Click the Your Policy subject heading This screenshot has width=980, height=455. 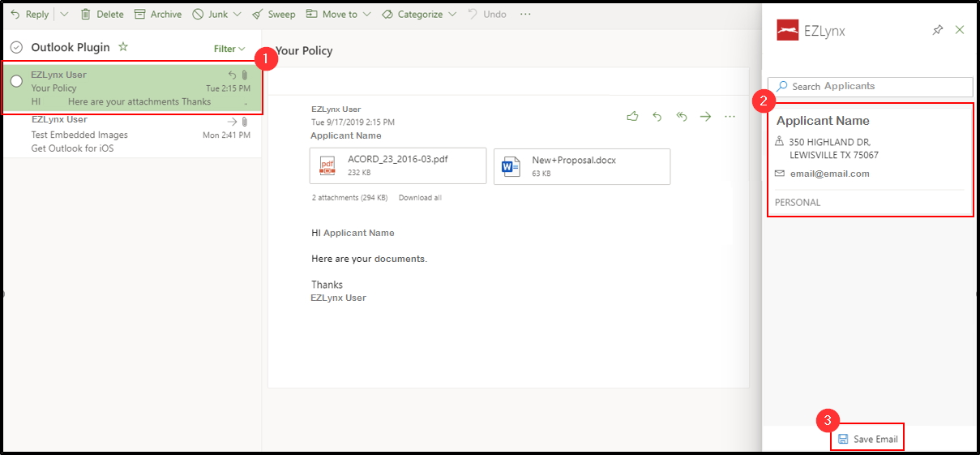304,50
